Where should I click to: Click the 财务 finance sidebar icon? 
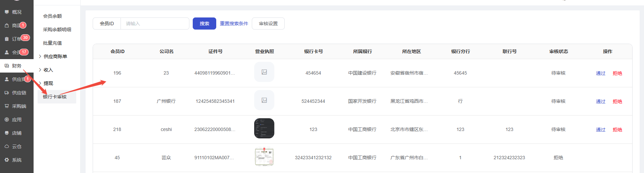pos(7,66)
